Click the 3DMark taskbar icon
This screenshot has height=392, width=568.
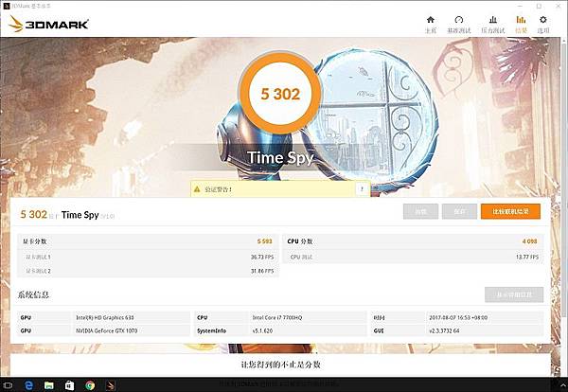coord(111,385)
